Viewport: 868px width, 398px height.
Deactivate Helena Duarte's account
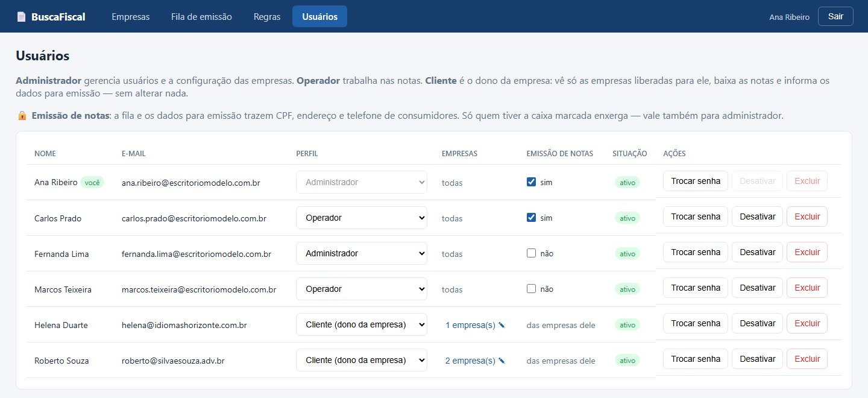coord(757,323)
